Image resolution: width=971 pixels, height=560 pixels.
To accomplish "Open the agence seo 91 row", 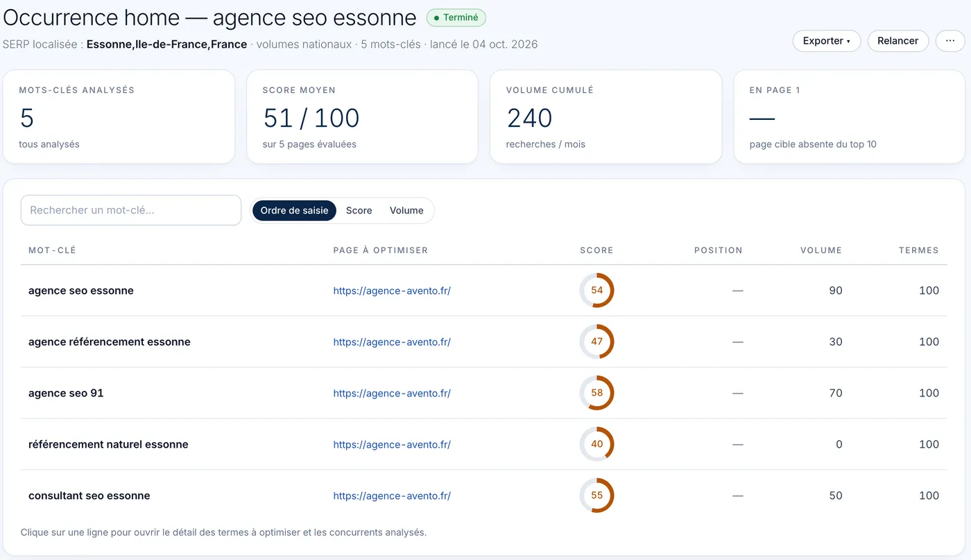I will 483,393.
